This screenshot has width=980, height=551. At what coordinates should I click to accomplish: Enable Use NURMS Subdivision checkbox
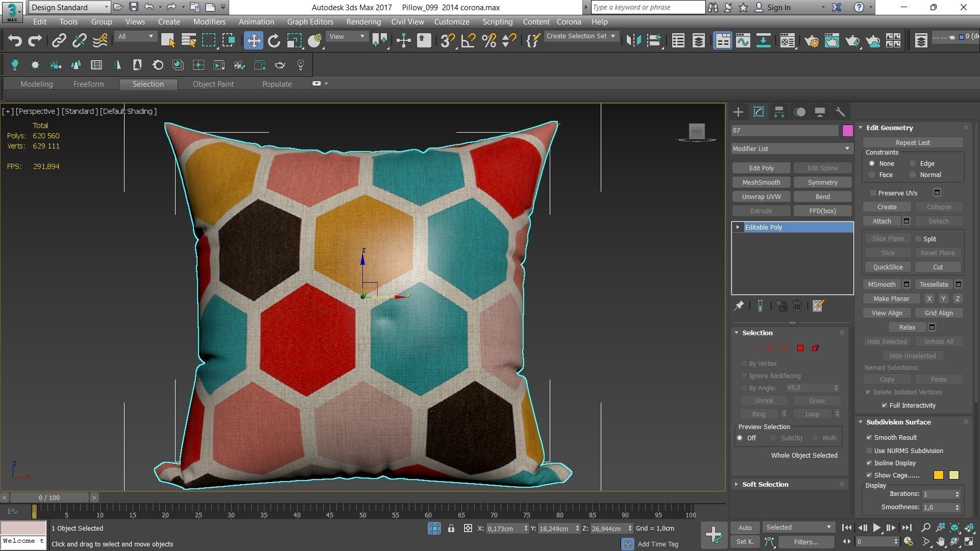pyautogui.click(x=869, y=451)
